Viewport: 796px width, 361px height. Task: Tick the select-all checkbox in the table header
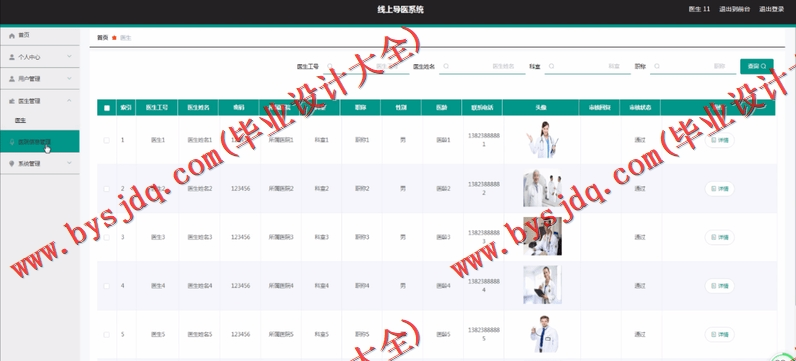107,108
